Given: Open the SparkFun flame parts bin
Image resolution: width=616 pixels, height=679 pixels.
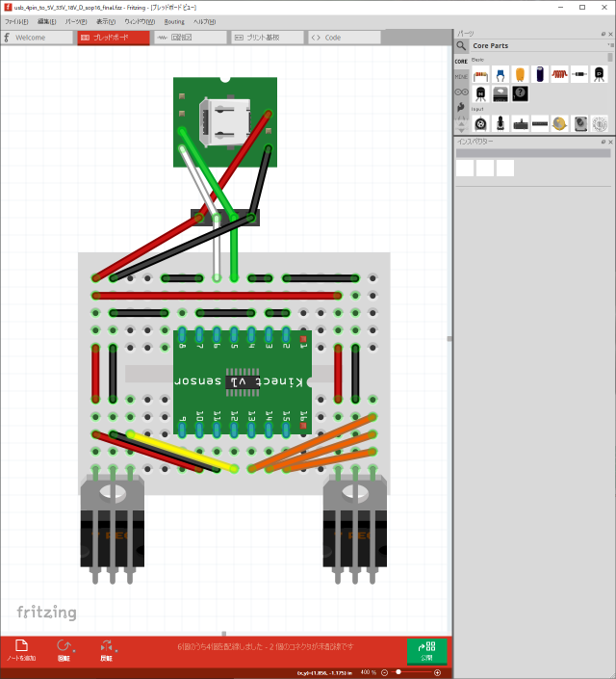Looking at the screenshot, I should pyautogui.click(x=461, y=107).
